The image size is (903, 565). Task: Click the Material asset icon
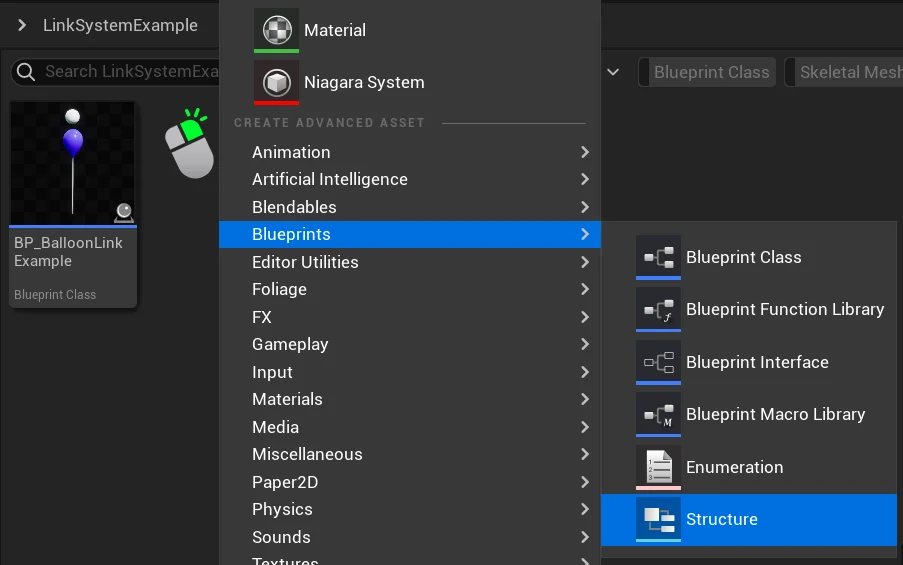277,30
